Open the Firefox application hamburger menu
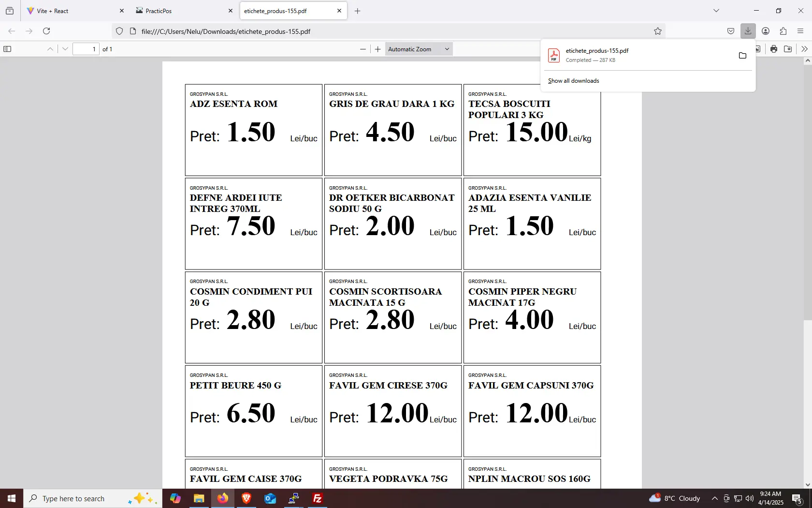Image resolution: width=812 pixels, height=508 pixels. coord(800,31)
